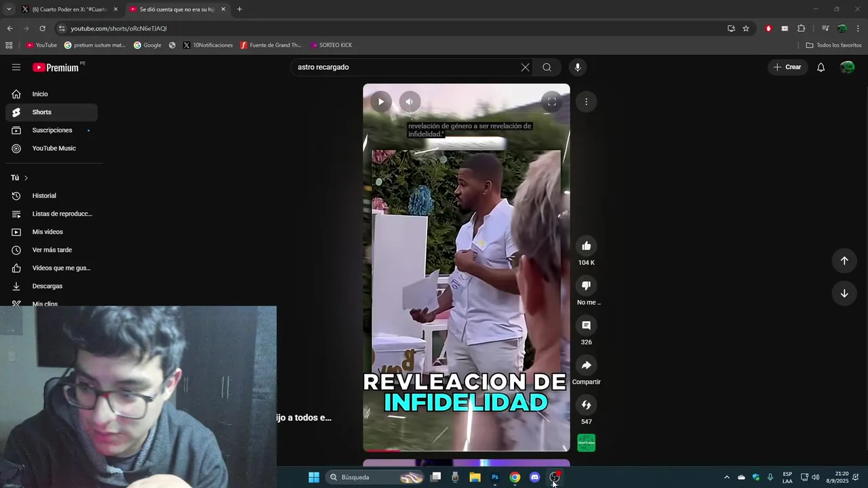Click the red hand adblock extension icon
This screenshot has width=868, height=488.
point(768,28)
